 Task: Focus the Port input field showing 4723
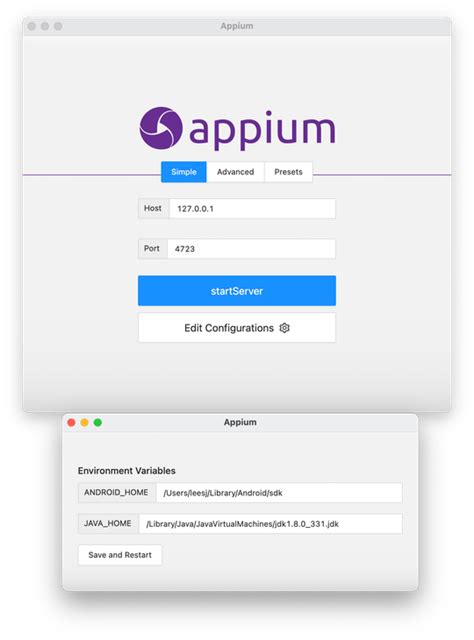[251, 249]
